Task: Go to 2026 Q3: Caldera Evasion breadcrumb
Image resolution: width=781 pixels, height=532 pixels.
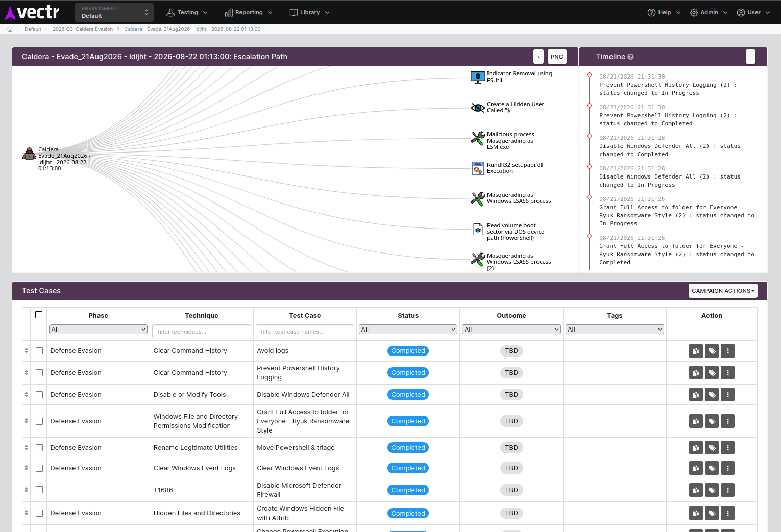Action: point(83,29)
